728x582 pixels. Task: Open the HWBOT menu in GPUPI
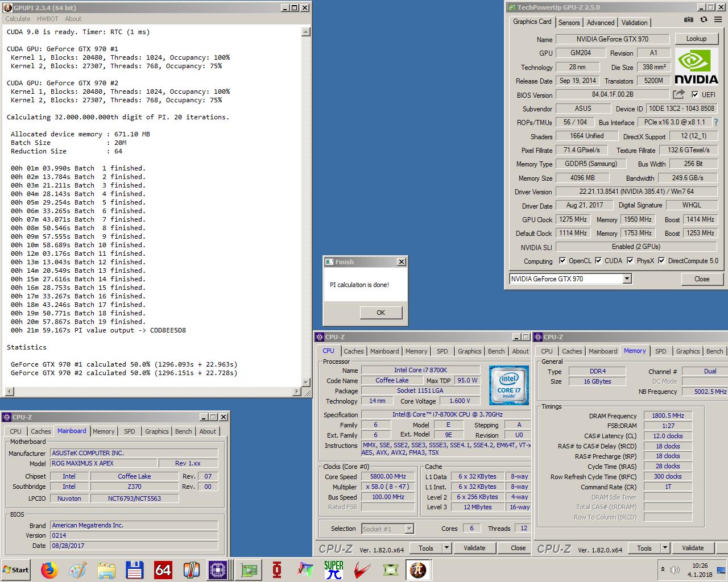pos(47,19)
